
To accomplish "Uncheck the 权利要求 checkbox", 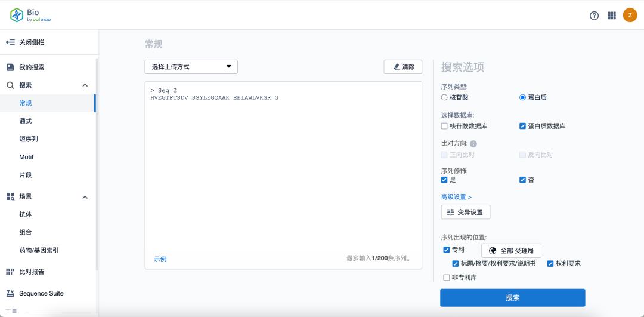I will point(550,263).
